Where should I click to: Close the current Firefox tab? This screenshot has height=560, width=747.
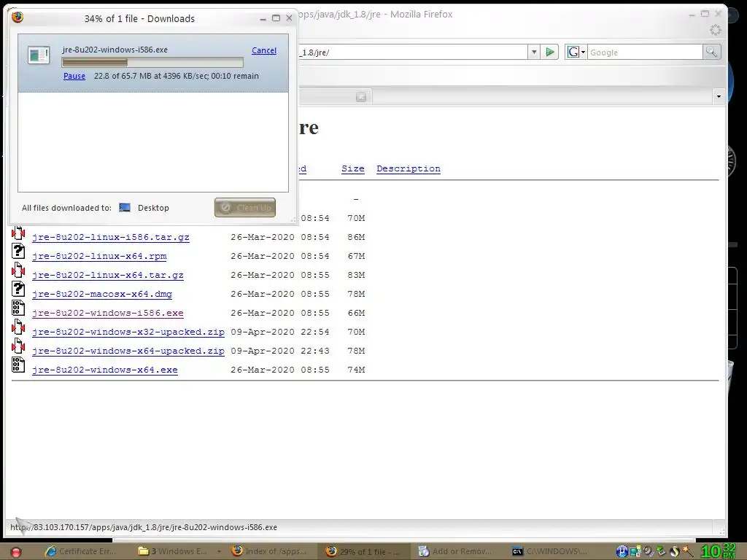[361, 97]
